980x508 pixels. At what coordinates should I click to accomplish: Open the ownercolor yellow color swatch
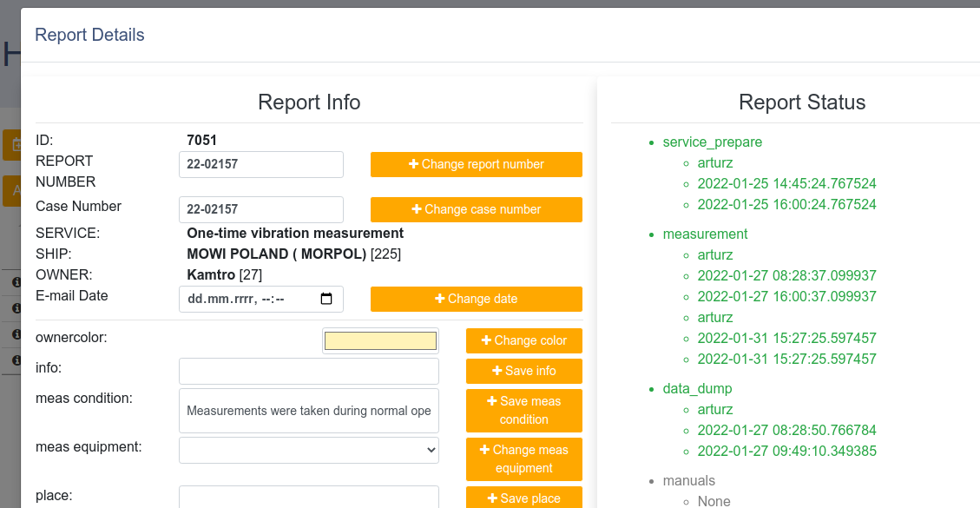(x=380, y=341)
